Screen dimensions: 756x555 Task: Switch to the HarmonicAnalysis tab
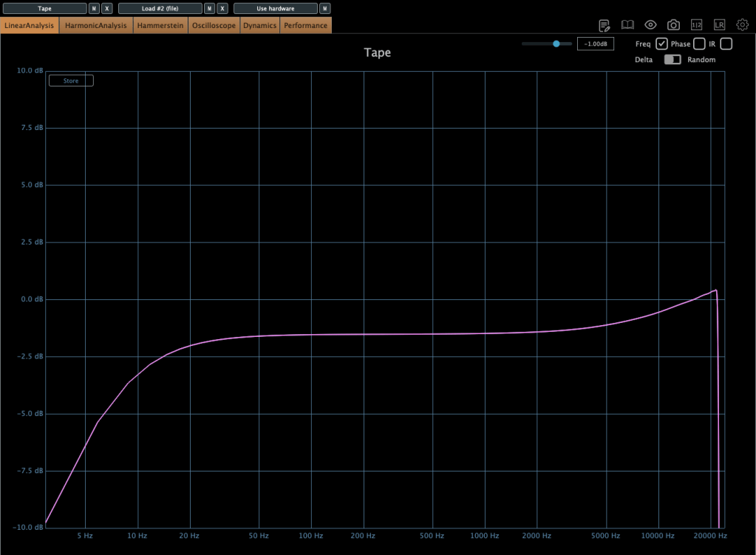coord(96,25)
